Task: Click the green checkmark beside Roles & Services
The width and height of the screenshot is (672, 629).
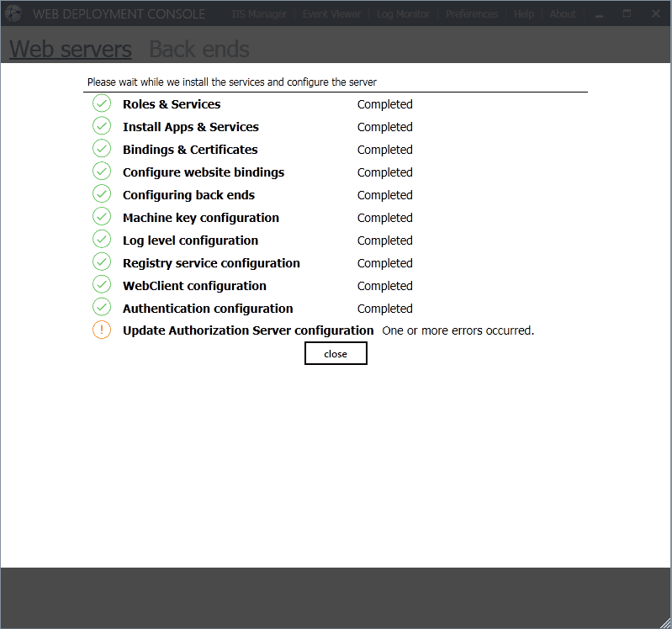Action: [102, 103]
